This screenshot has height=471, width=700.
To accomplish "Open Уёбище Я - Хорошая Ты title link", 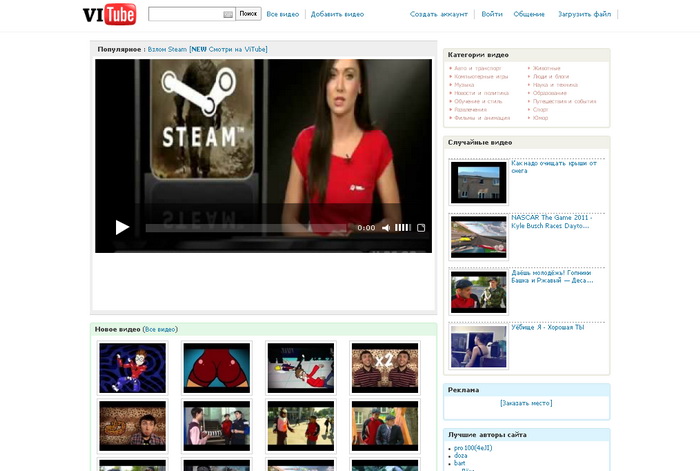I will [x=548, y=327].
